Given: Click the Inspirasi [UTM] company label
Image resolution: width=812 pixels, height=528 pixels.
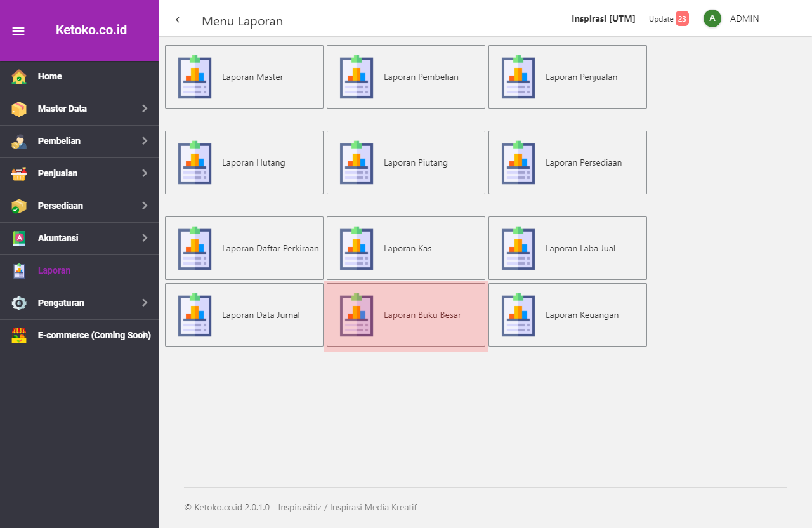Looking at the screenshot, I should pos(603,18).
